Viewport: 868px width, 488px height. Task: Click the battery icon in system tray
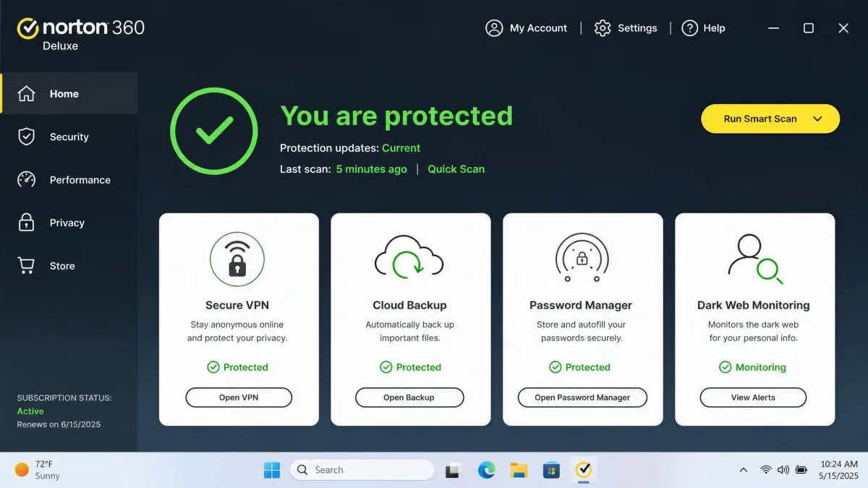[x=801, y=470]
